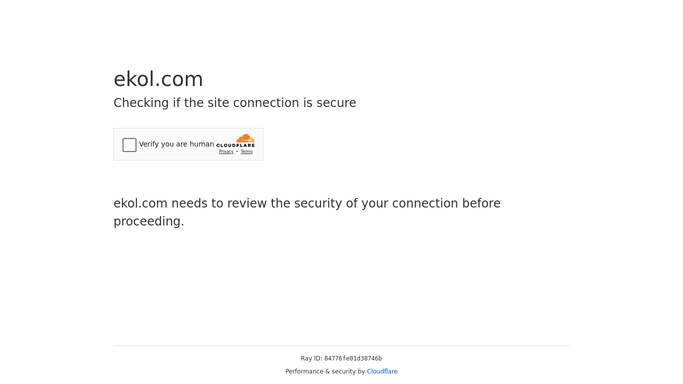Screen dimensions: 683x384
Task: Click the paragraph line starting "ekol.com needs to review"
Action: click(x=307, y=204)
